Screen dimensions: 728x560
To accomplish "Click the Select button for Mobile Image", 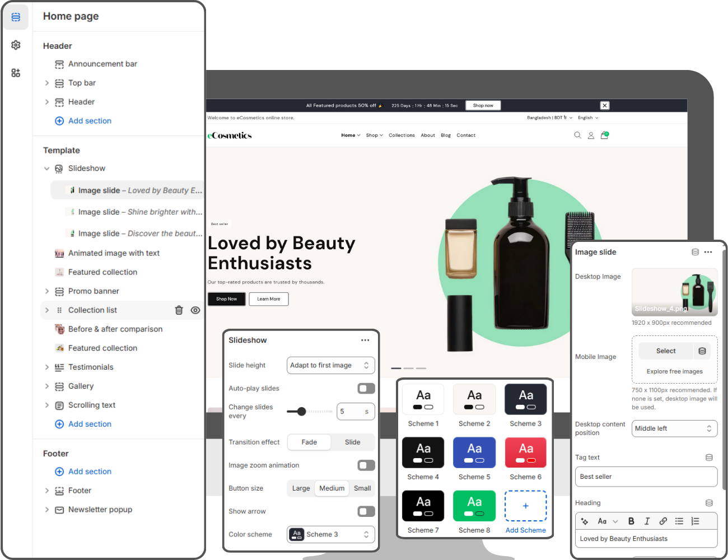I will (x=666, y=351).
